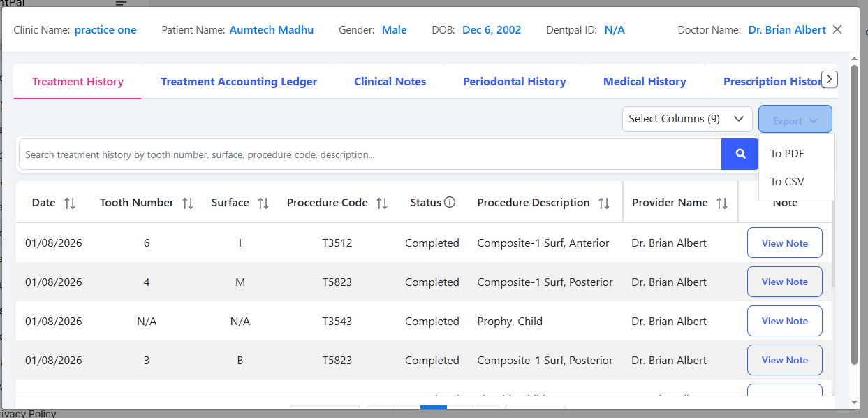This screenshot has height=418, width=868.
Task: View Note for tooth 6 treatment
Action: [784, 243]
